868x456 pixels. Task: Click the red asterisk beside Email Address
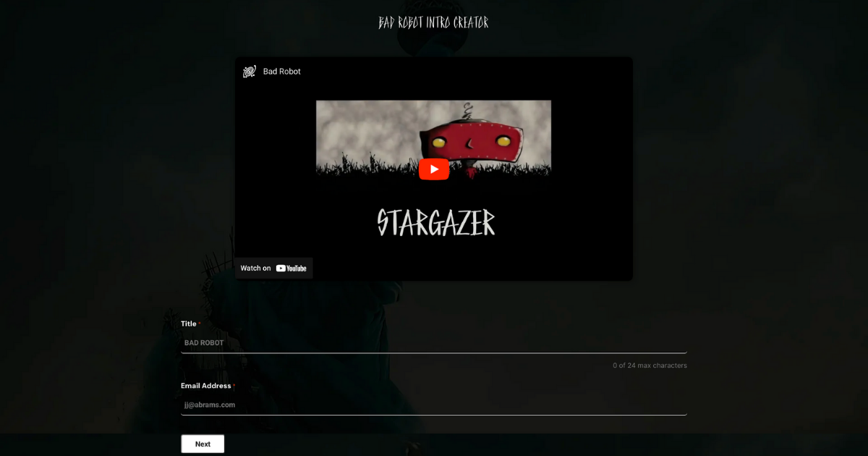point(234,386)
